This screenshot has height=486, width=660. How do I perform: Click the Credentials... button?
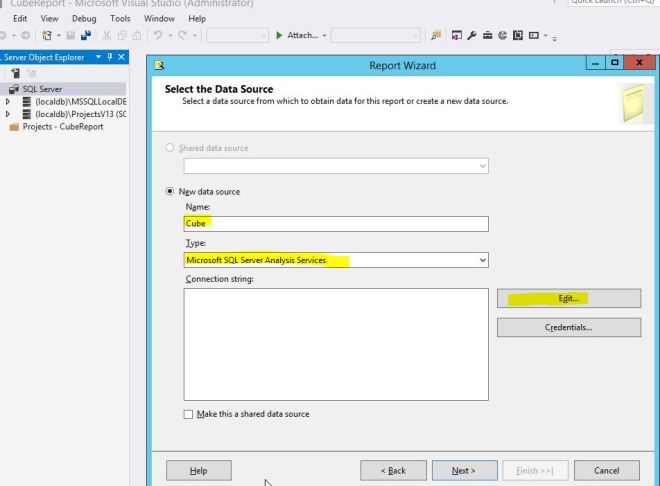click(568, 327)
